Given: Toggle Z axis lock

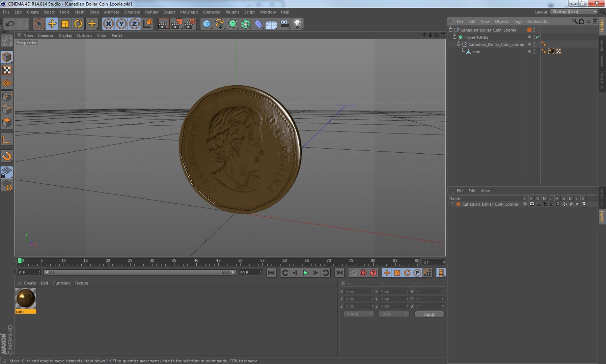Looking at the screenshot, I should [x=134, y=24].
